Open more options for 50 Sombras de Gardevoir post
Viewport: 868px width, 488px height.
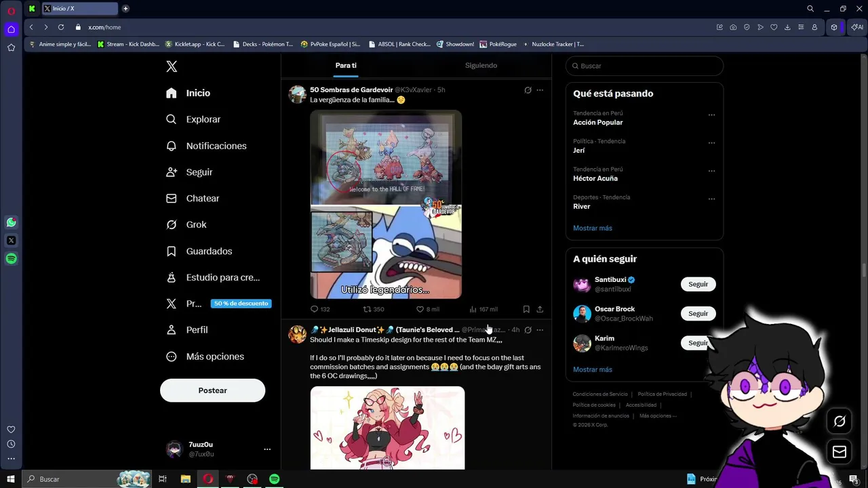(540, 90)
